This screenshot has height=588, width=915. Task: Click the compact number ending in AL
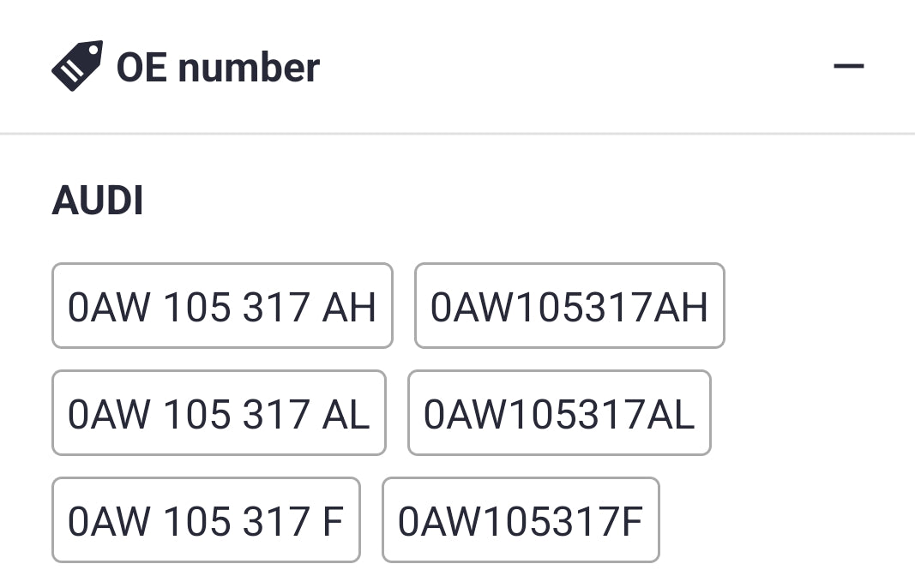[x=559, y=413]
